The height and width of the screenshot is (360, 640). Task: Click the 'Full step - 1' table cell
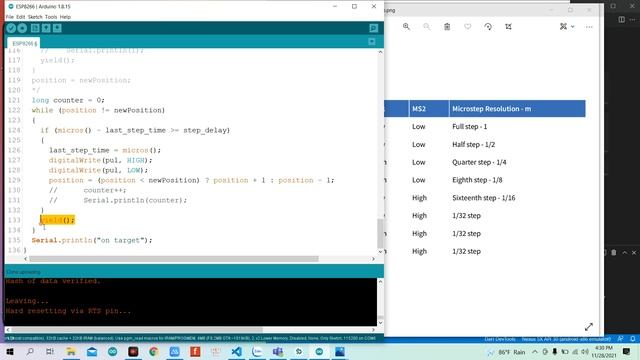pyautogui.click(x=469, y=127)
